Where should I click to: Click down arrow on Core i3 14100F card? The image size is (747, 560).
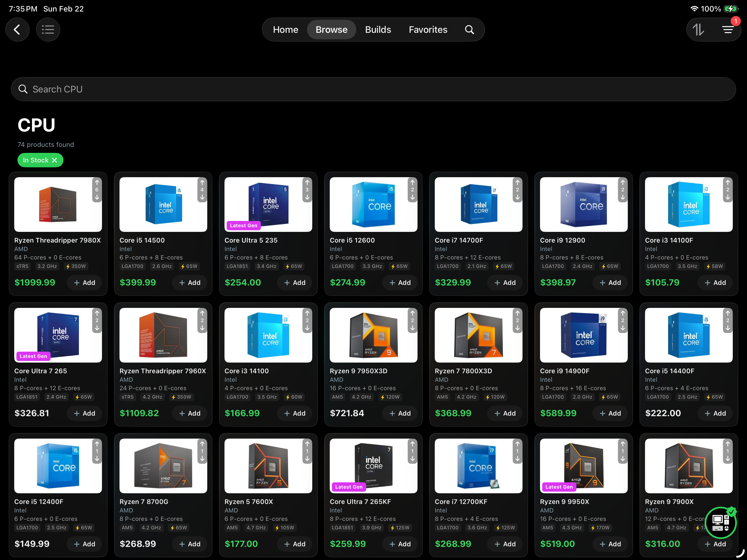tap(728, 197)
